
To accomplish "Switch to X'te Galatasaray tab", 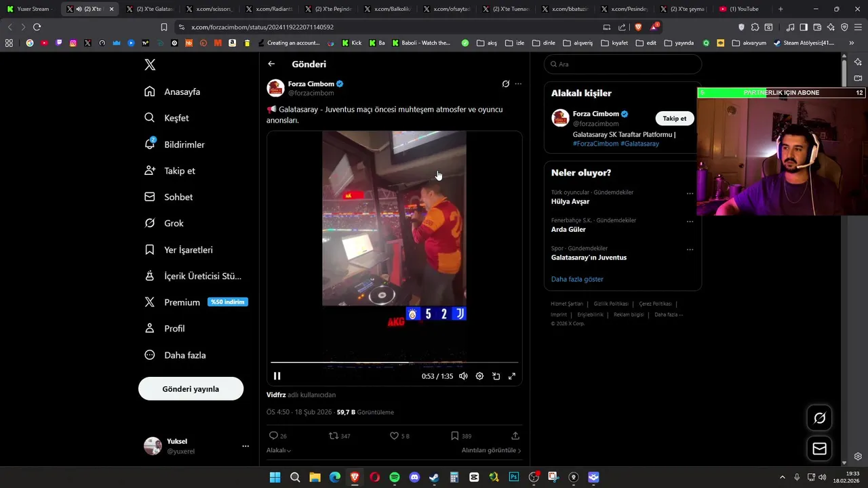I will (149, 9).
